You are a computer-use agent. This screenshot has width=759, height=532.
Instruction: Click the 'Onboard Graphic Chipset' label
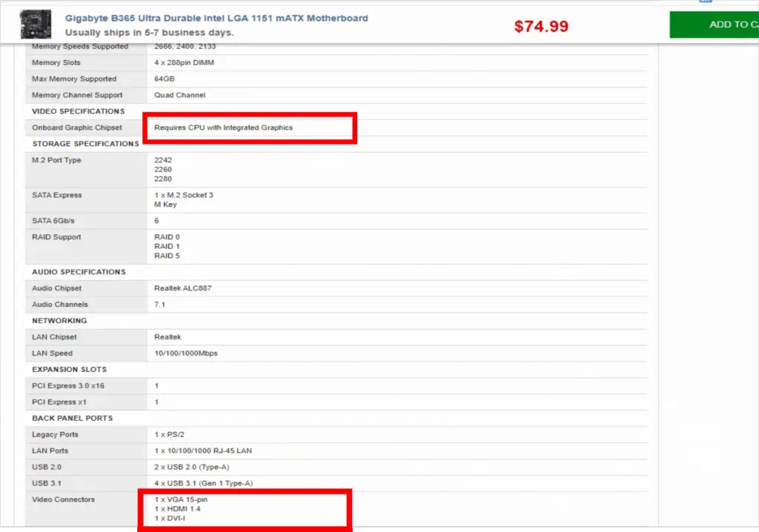[x=77, y=127]
